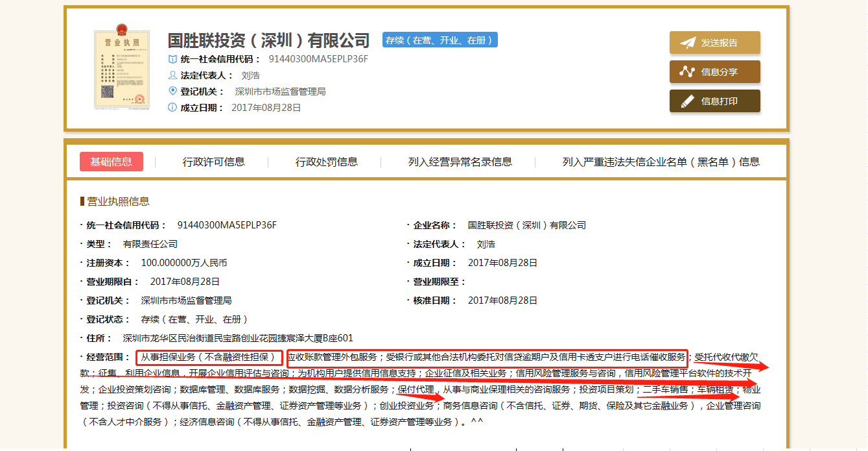Click the info icon beside 成立日期

(172, 107)
